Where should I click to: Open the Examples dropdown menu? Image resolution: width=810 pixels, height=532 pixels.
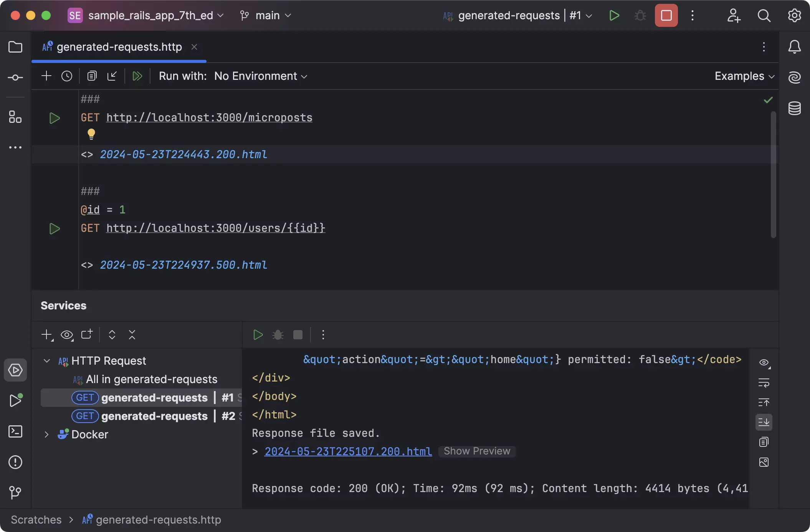point(744,76)
